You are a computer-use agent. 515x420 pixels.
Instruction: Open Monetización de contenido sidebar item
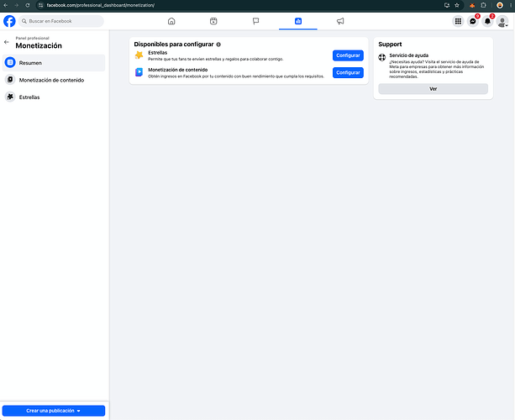pos(54,80)
